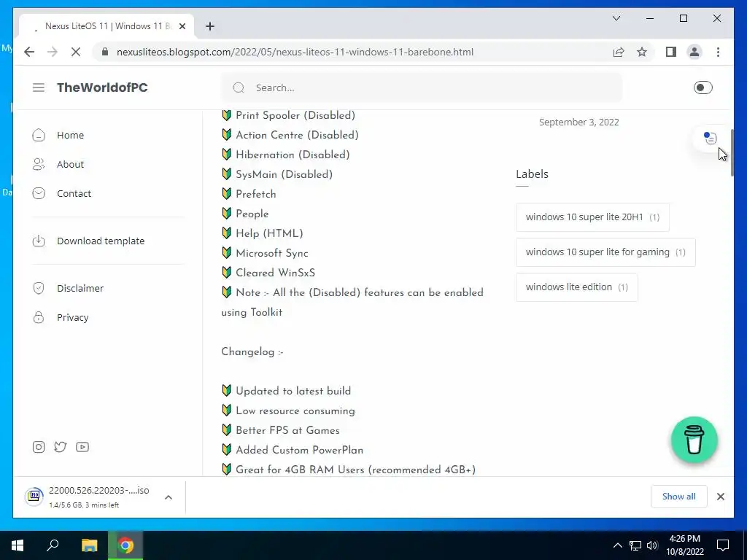The width and height of the screenshot is (747, 560).
Task: Click the share page icon in address bar
Action: tap(619, 52)
